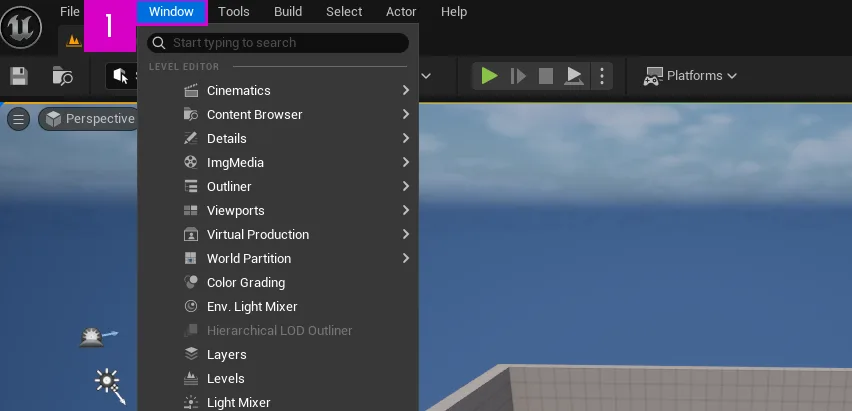Choose Levels menu entry
Viewport: 852px width, 411px height.
pos(278,378)
